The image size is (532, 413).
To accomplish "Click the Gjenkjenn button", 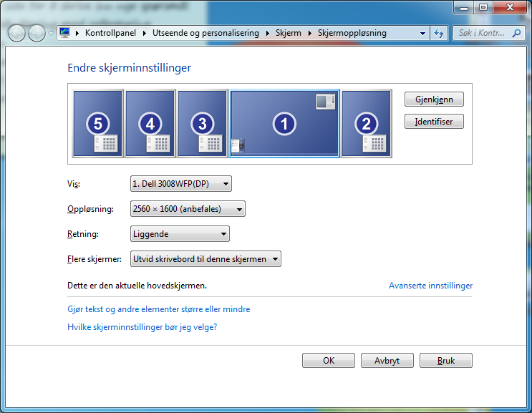I will point(434,99).
